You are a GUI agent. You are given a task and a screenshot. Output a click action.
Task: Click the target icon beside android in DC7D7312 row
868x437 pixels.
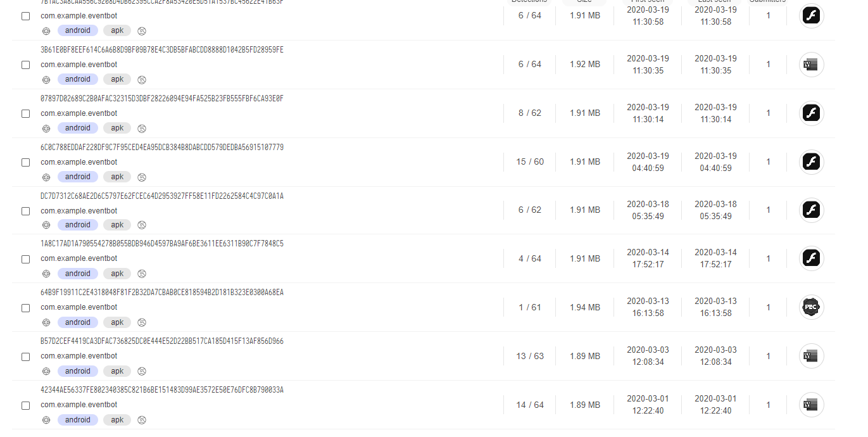(46, 225)
